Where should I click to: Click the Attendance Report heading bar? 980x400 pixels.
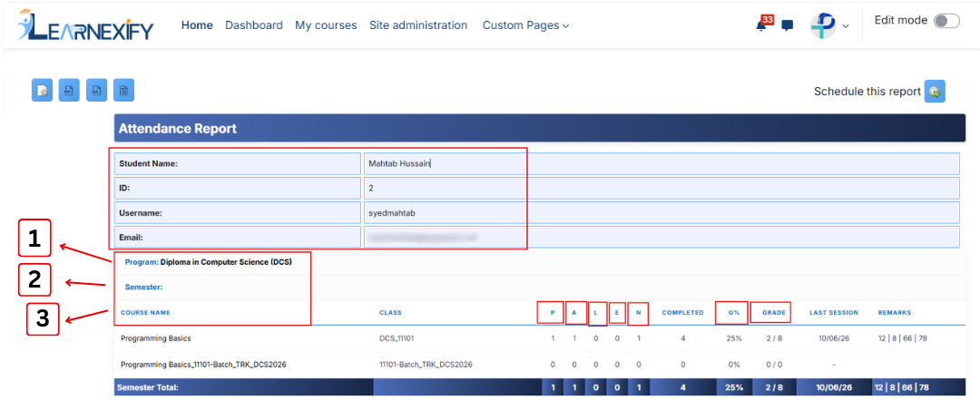(540, 129)
